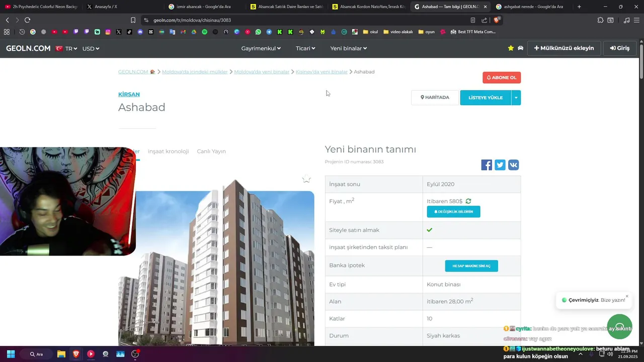Viewport: 644px width, 362px height.
Task: Switch to the İnşaat kronoloji tab
Action: (x=168, y=151)
